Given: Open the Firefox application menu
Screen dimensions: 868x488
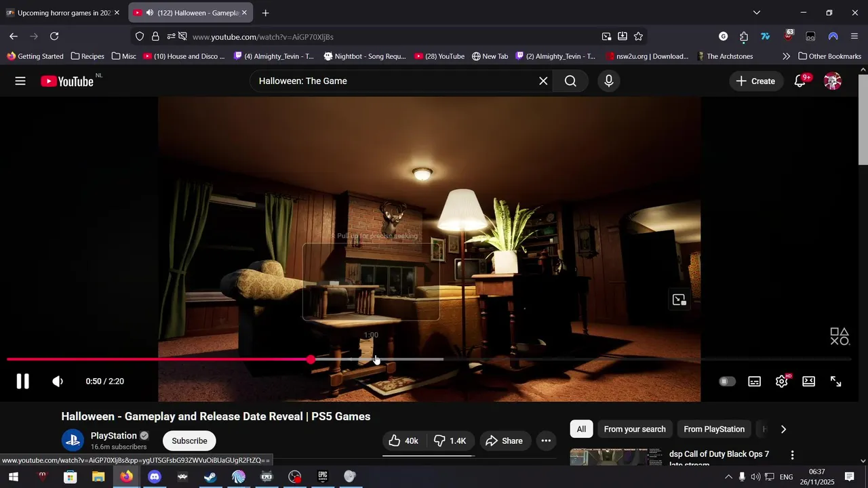Looking at the screenshot, I should [x=854, y=37].
